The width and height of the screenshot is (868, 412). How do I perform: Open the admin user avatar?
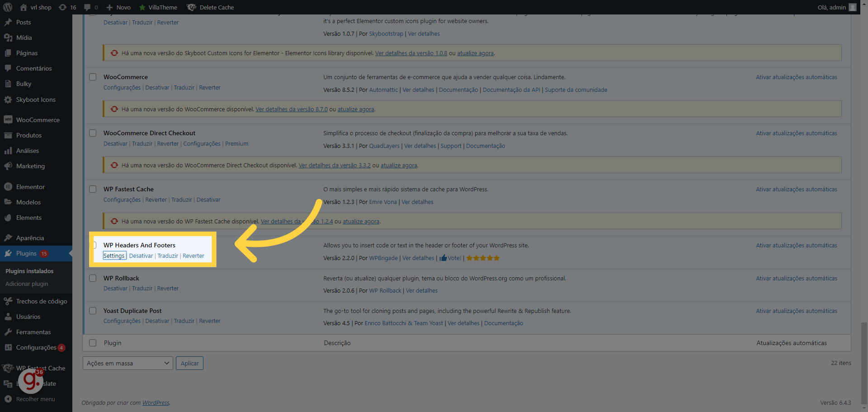click(x=853, y=7)
